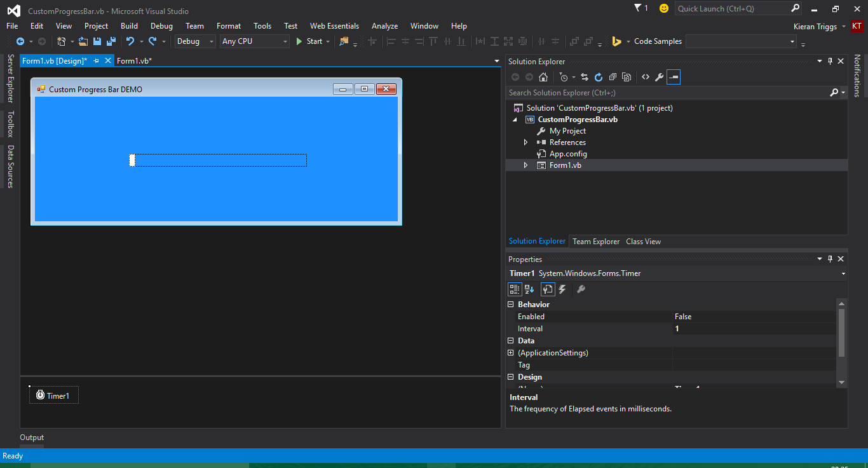Switch to the Form1.vb* code tab
The width and height of the screenshot is (868, 468).
[134, 61]
